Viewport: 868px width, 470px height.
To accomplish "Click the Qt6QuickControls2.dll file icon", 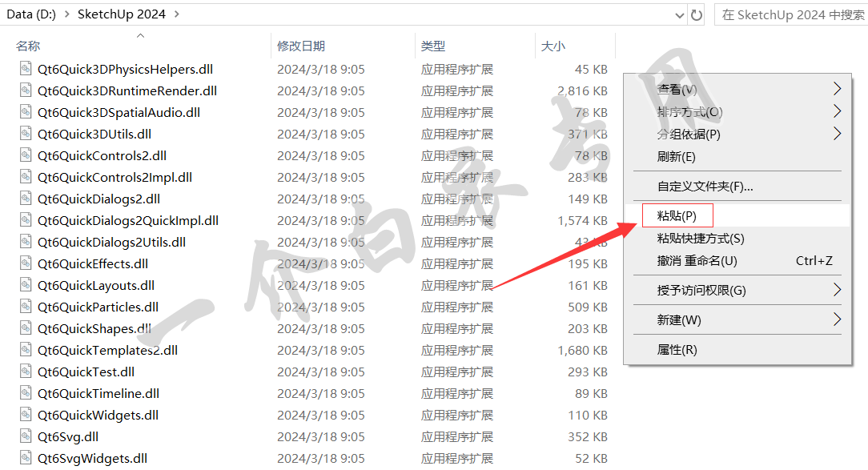I will coord(26,155).
